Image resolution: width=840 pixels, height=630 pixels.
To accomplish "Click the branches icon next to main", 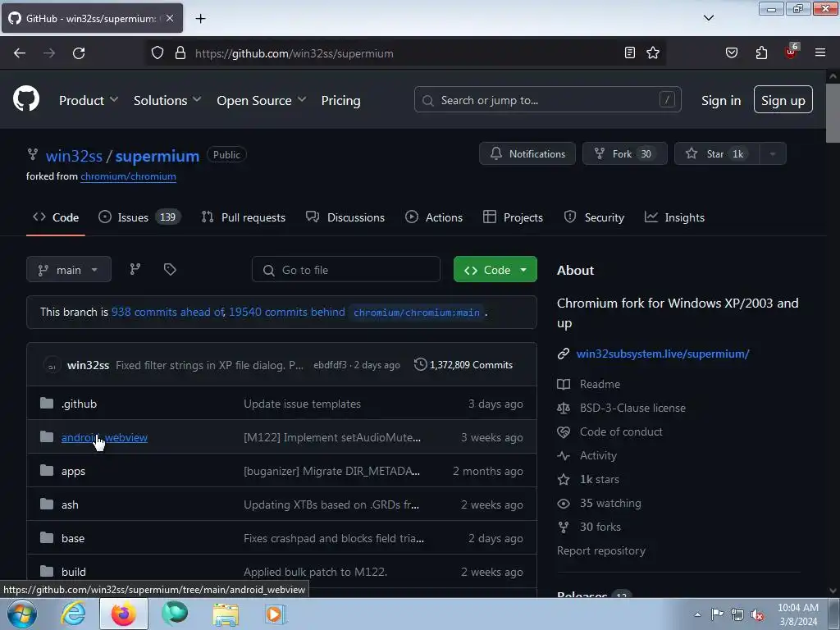I will [x=135, y=269].
